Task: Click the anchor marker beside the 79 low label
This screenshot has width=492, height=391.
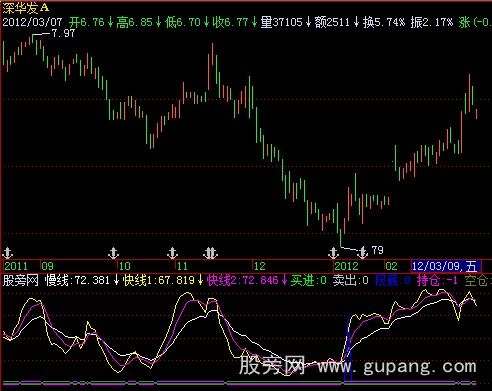Action: tap(362, 252)
